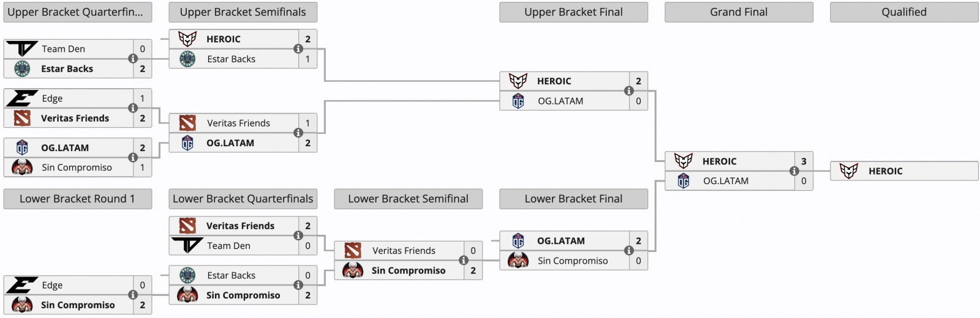Open info icon for Edge vs Veritas Friends quarterfinal
This screenshot has height=318, width=980.
click(x=133, y=108)
